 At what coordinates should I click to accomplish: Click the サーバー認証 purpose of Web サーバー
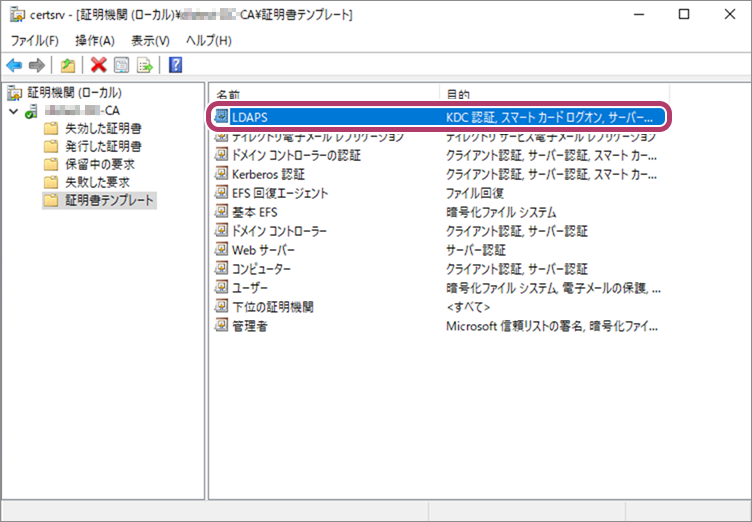476,250
